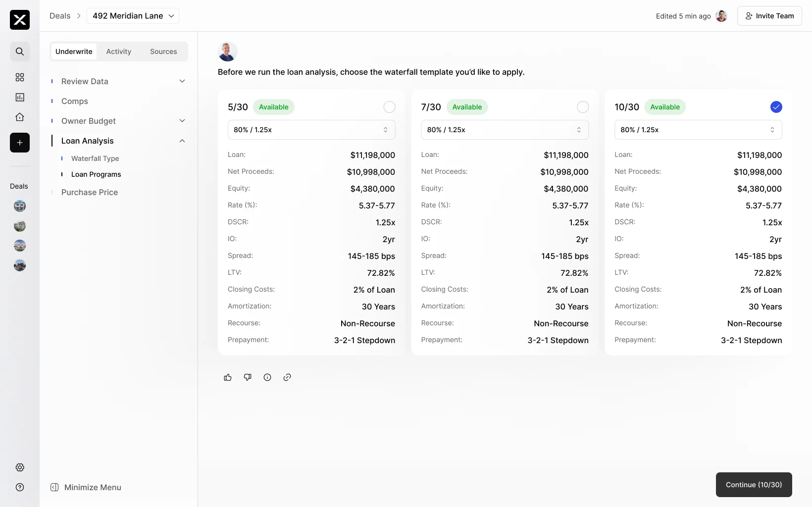Open the second deal thumbnail under Deals
Viewport: 812px width, 507px height.
(x=20, y=226)
